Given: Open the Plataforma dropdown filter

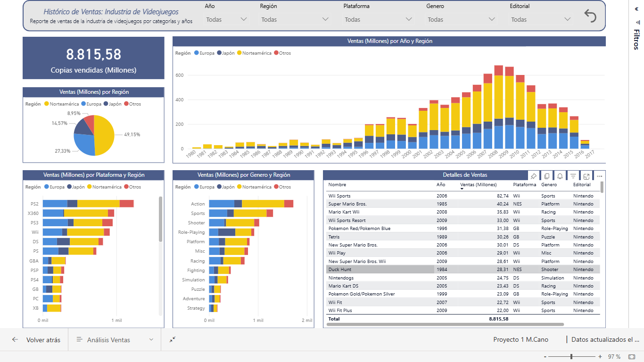Looking at the screenshot, I should tap(378, 19).
